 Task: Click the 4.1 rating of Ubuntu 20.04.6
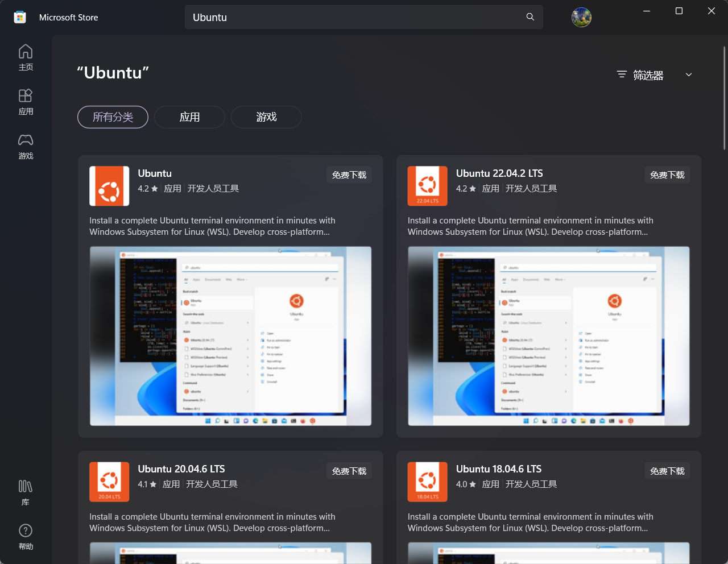pyautogui.click(x=147, y=484)
